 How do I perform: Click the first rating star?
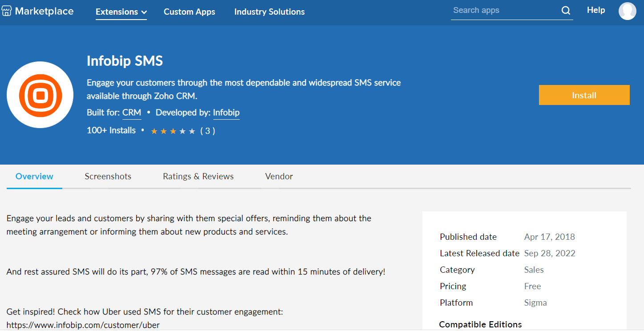tap(154, 131)
